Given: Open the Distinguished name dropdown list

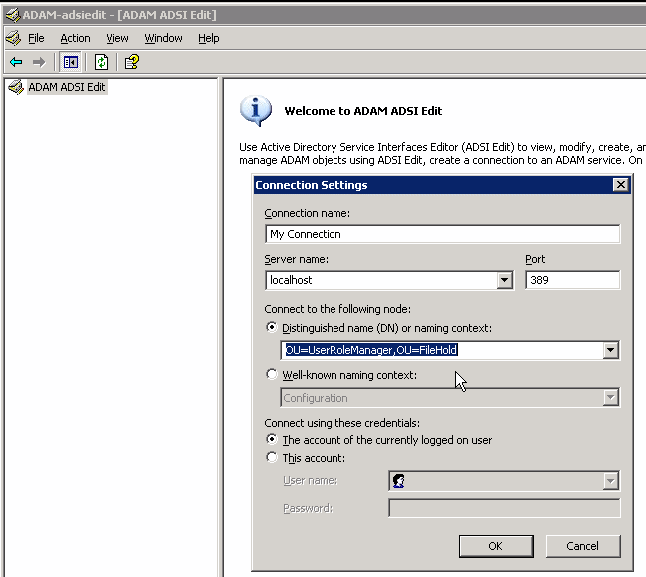Looking at the screenshot, I should click(x=610, y=351).
